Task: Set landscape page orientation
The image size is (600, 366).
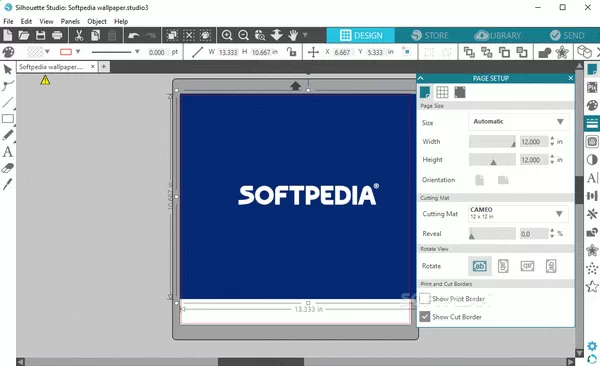Action: tap(503, 180)
